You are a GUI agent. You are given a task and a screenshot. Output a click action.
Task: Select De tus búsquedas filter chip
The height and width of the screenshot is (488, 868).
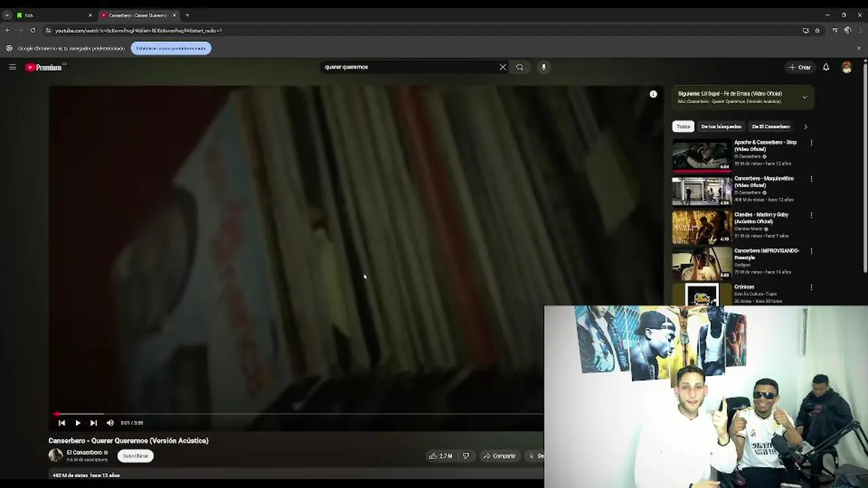click(x=721, y=127)
